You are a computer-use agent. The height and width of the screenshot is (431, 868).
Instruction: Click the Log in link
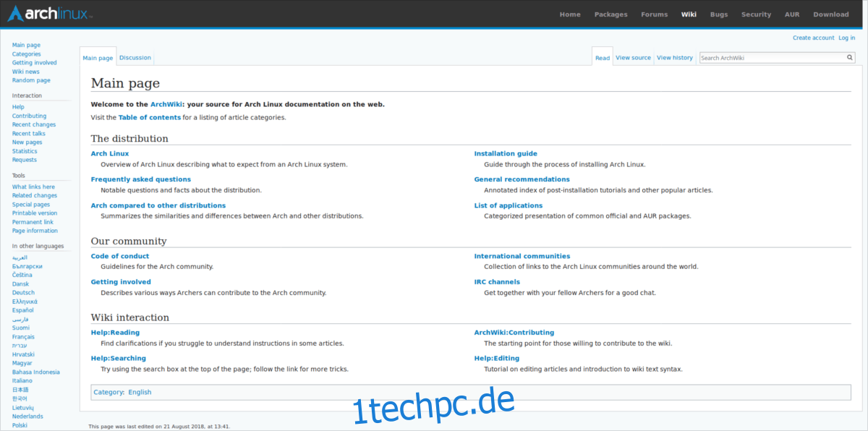pos(846,38)
